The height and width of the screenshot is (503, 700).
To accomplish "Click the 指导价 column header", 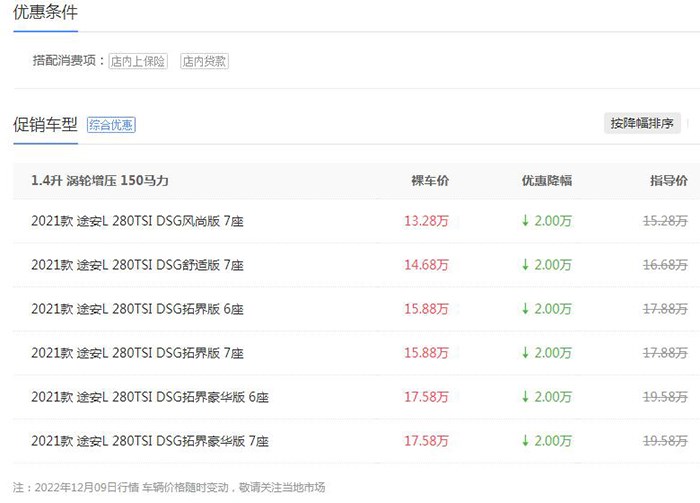I will (669, 181).
